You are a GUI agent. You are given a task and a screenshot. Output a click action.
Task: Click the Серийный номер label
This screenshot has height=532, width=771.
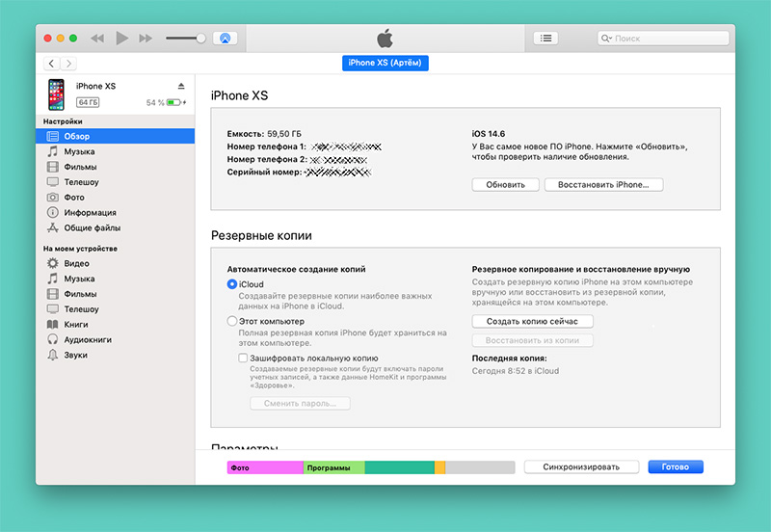pyautogui.click(x=264, y=173)
